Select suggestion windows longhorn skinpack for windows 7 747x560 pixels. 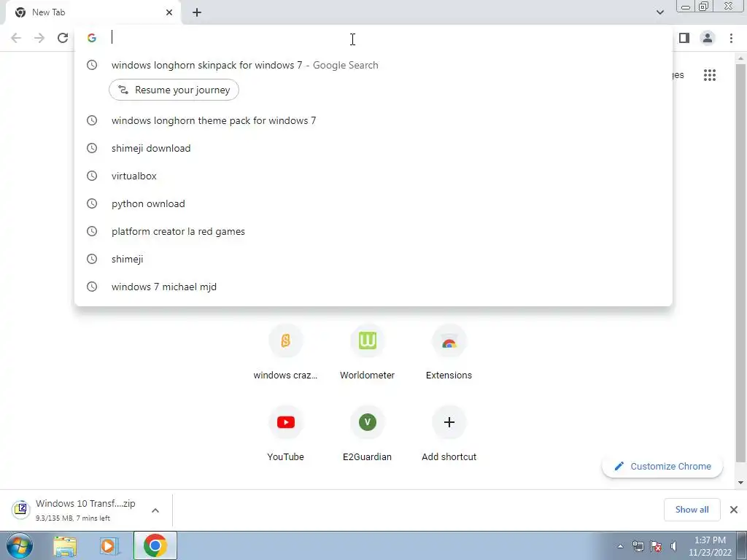[x=373, y=65]
